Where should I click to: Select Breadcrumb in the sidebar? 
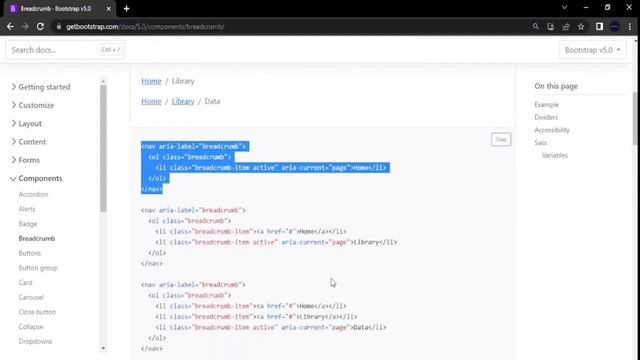tap(37, 238)
